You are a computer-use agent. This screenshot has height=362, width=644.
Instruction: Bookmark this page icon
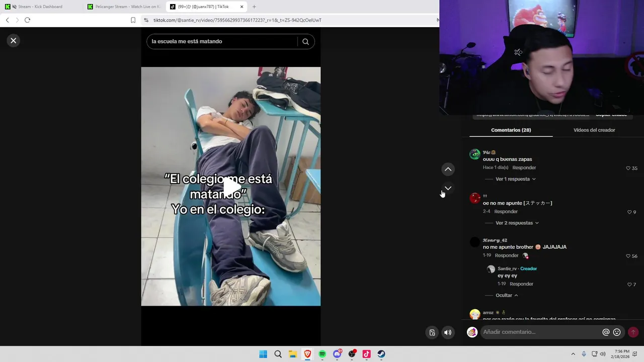tap(133, 20)
